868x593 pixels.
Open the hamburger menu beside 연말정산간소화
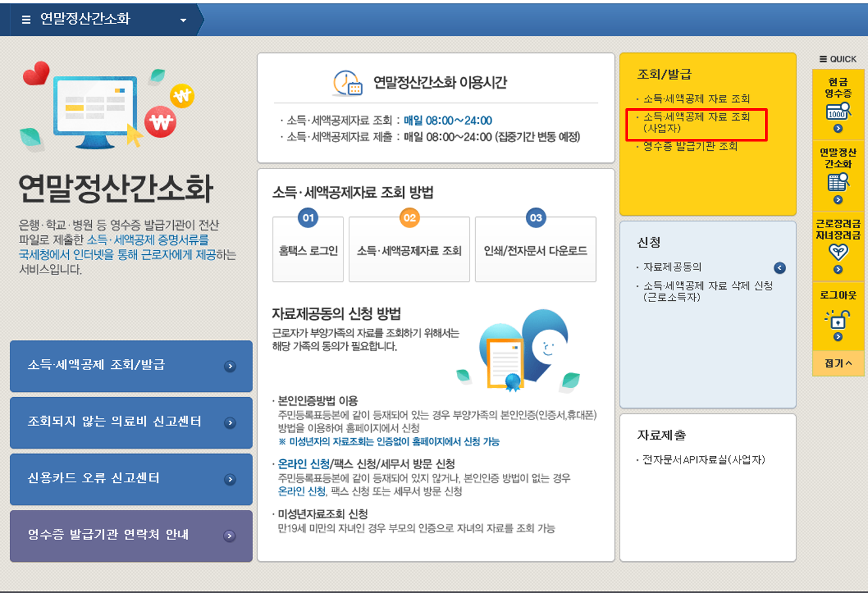pyautogui.click(x=26, y=20)
